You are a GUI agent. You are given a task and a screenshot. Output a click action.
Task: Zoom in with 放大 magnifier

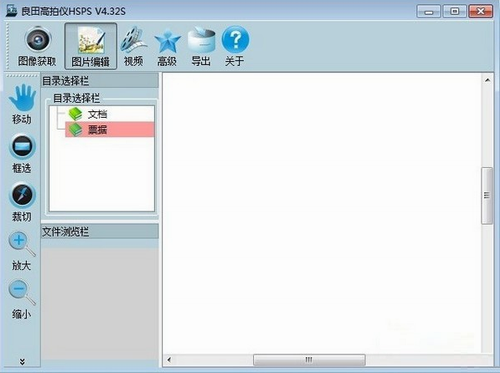pyautogui.click(x=22, y=251)
